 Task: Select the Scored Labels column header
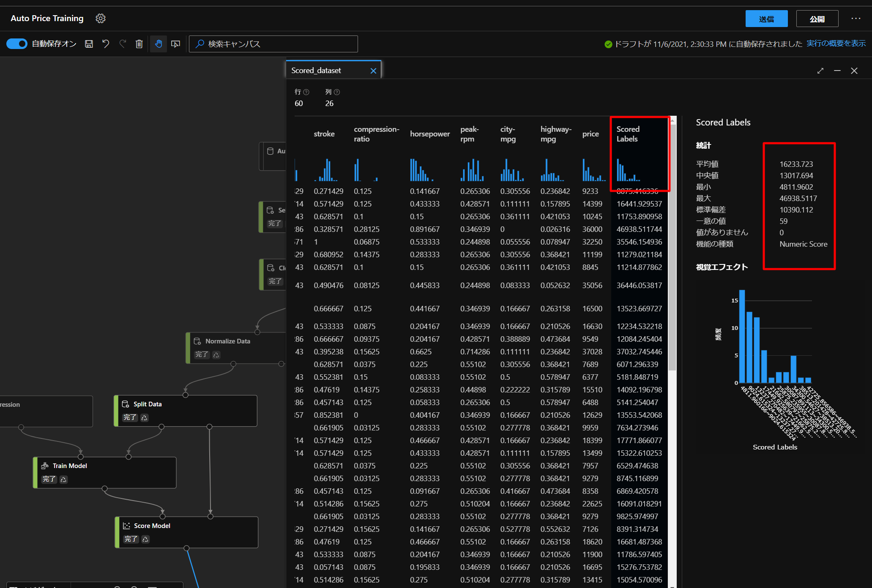[x=628, y=134]
